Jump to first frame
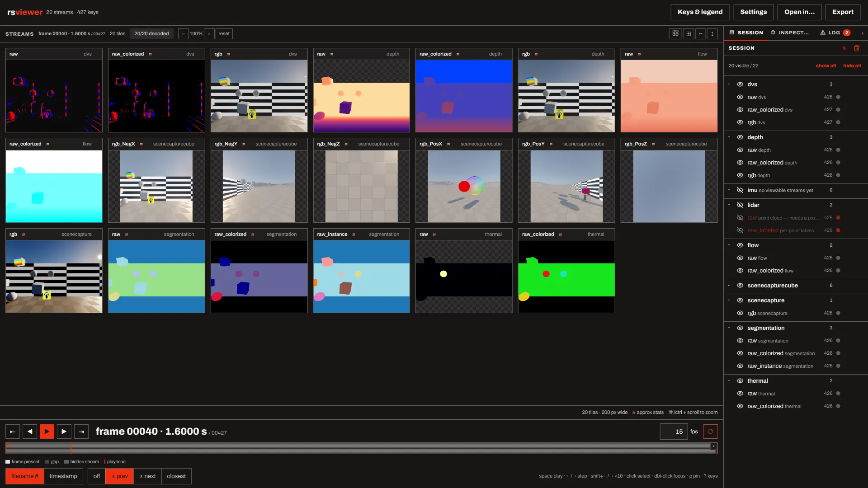 tap(13, 432)
